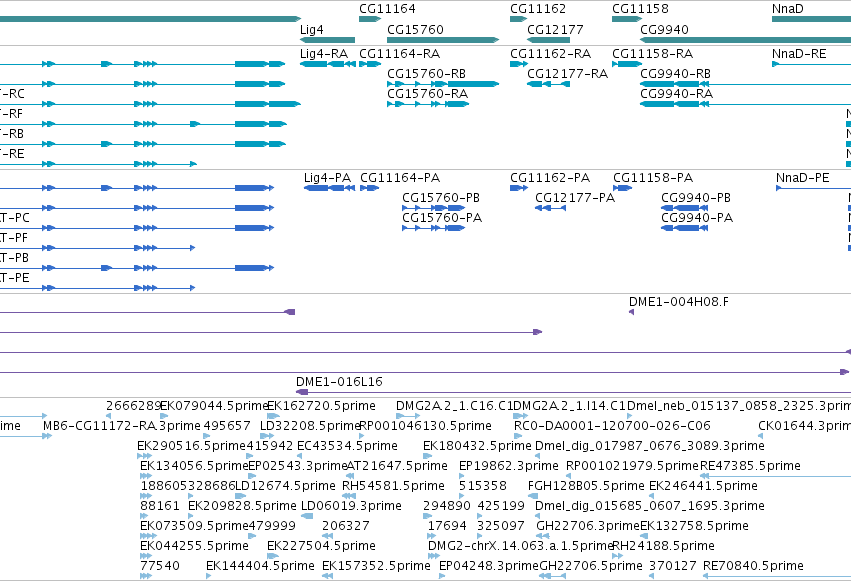Image resolution: width=851 pixels, height=581 pixels.
Task: Select clone DME1-016L16
Action: click(573, 392)
